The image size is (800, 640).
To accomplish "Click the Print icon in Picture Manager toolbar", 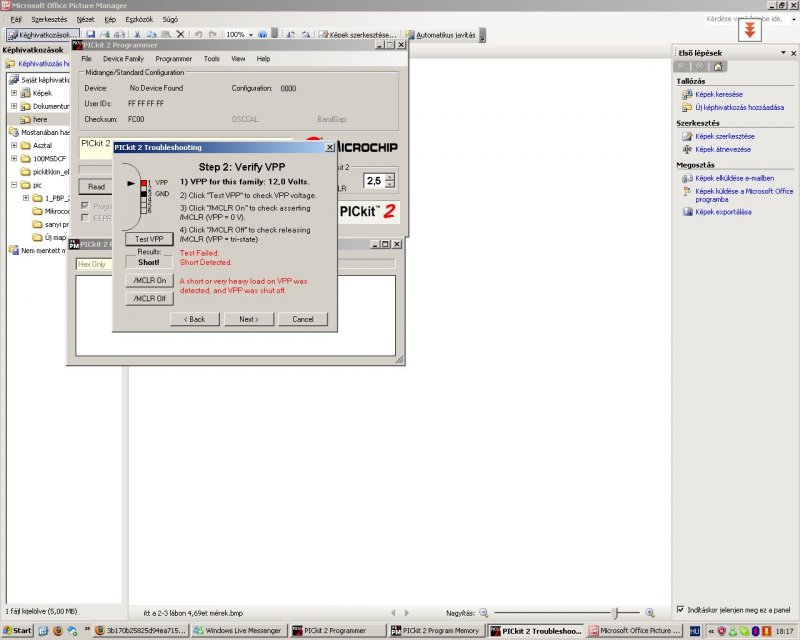I will coord(105,35).
